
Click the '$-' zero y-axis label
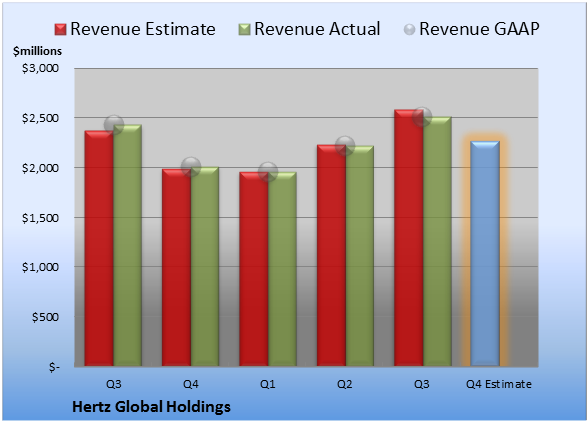coord(54,367)
